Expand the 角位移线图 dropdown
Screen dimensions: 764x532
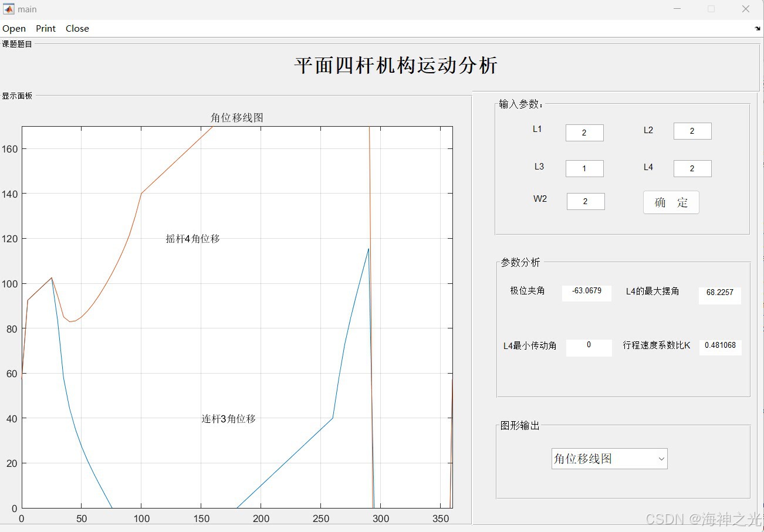609,459
